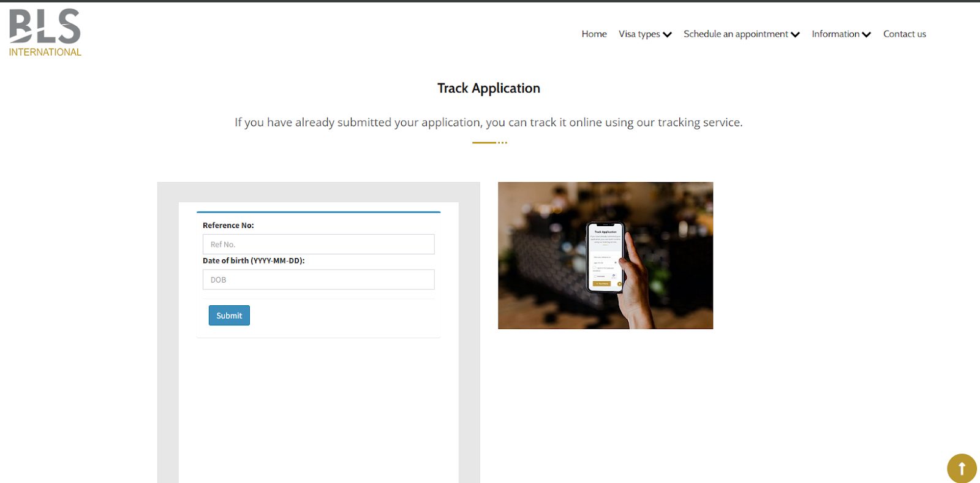
Task: Click the phone tracking image
Action: (x=605, y=256)
